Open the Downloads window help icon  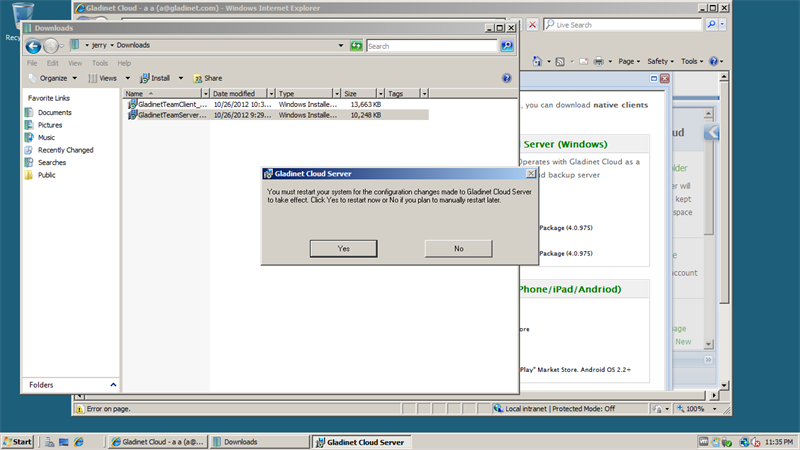(507, 78)
